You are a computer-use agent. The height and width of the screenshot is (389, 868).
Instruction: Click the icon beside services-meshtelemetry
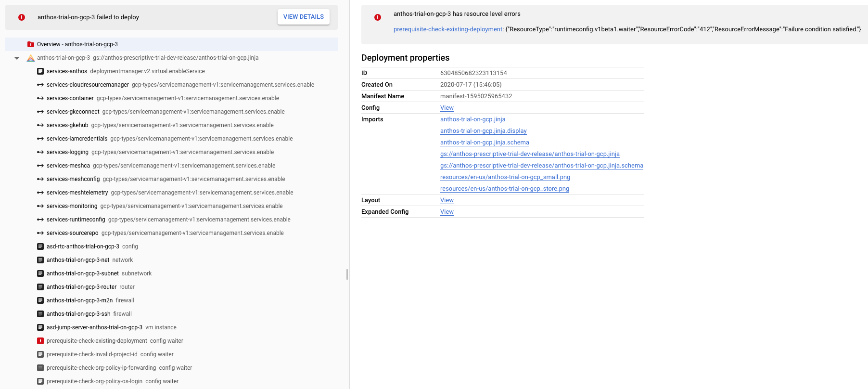40,193
